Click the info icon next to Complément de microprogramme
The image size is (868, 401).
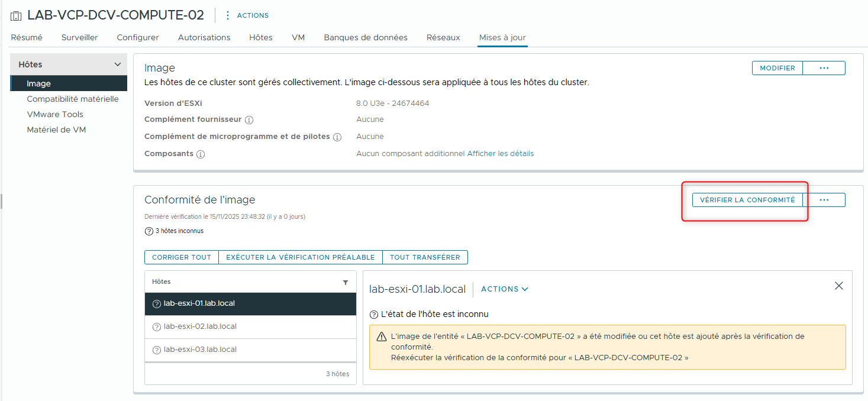[337, 136]
